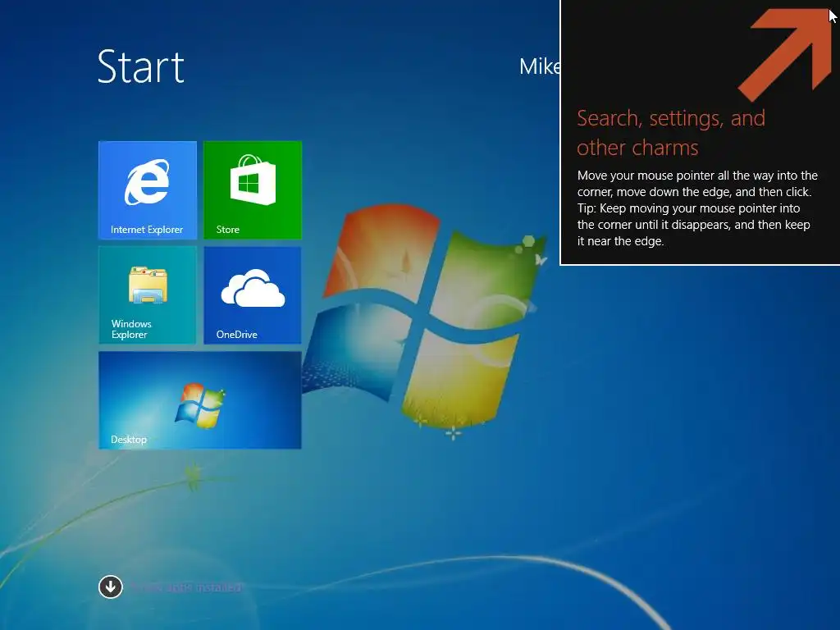The width and height of the screenshot is (840, 630).
Task: Click the down arrow to show all apps
Action: click(111, 587)
